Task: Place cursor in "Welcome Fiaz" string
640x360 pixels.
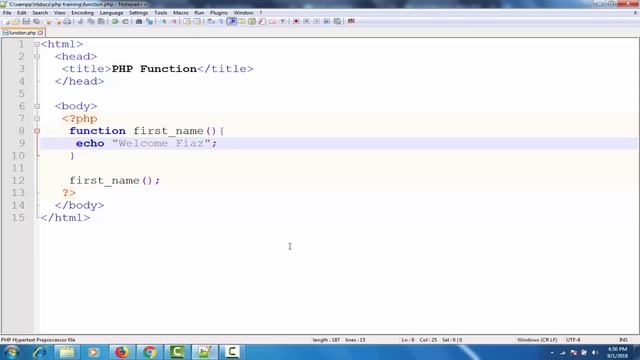Action: (x=161, y=144)
